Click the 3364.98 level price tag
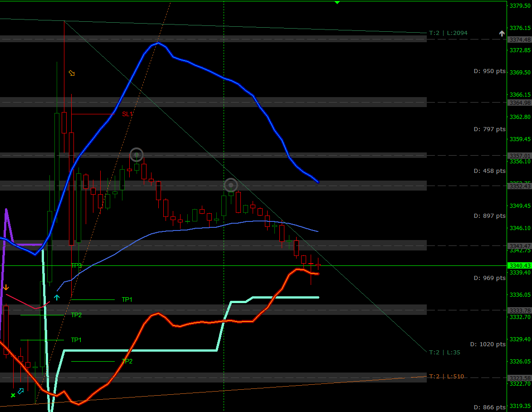Screen dimensions: 532x412 click(520, 103)
